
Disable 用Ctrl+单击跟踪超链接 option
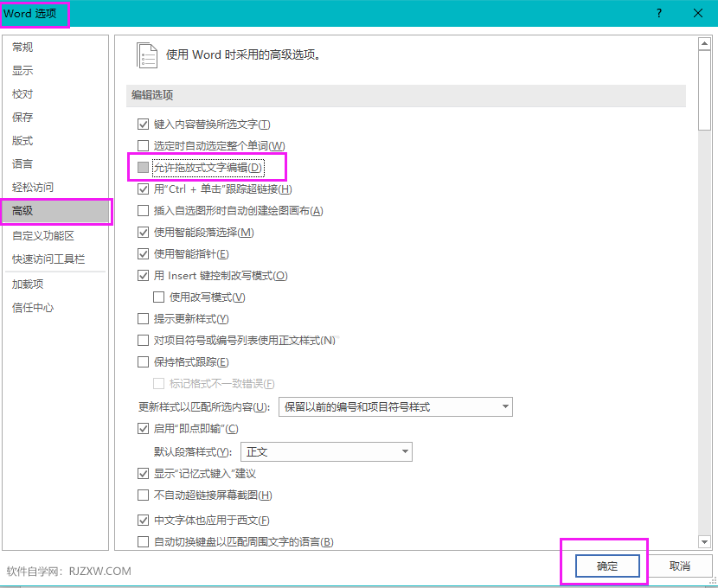pyautogui.click(x=143, y=189)
